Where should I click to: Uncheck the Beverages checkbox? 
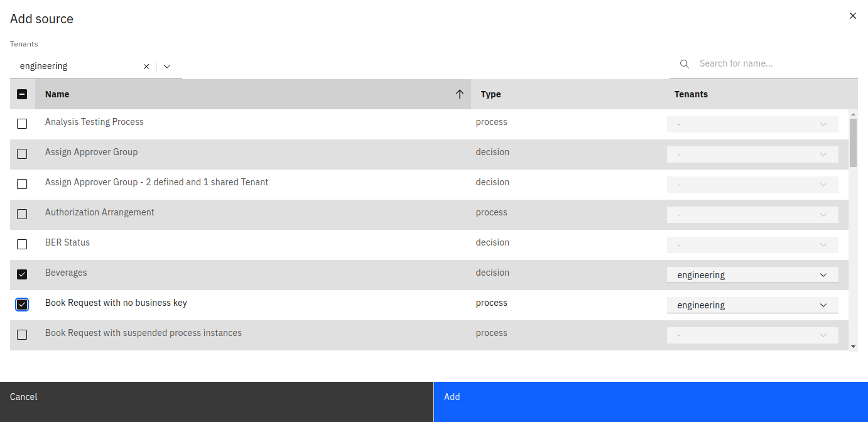22,274
